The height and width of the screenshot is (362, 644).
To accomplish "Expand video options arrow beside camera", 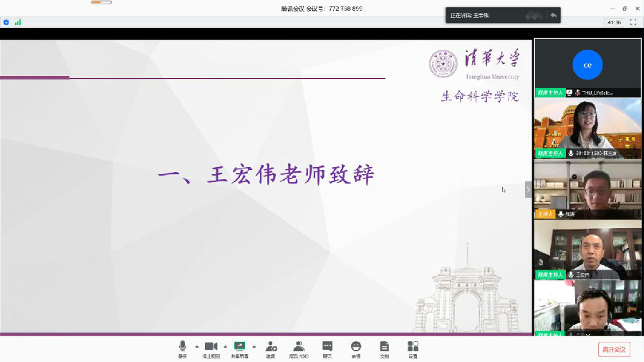I will pos(225,346).
